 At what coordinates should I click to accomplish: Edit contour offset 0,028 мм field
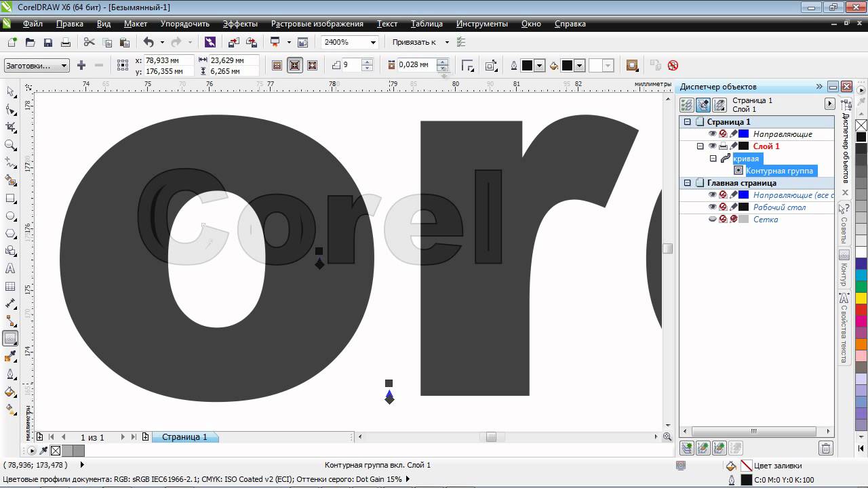pyautogui.click(x=416, y=65)
